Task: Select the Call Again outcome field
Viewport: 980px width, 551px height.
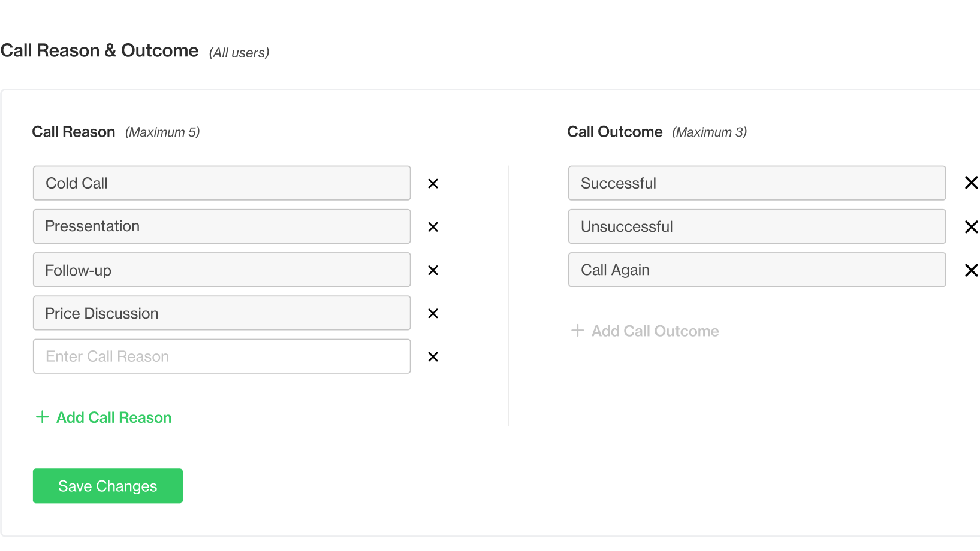Action: click(756, 270)
